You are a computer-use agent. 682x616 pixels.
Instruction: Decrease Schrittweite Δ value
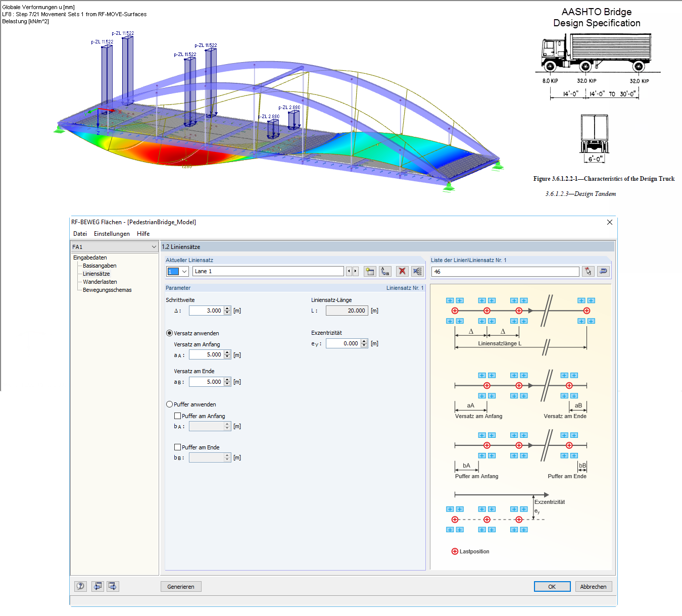click(227, 313)
